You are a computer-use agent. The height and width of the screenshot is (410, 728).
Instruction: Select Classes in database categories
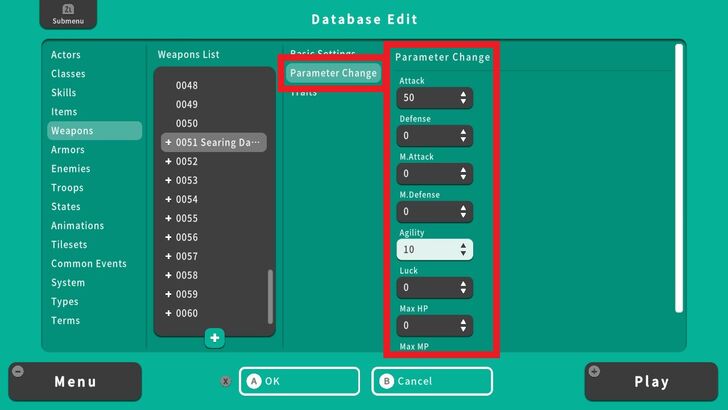[68, 74]
